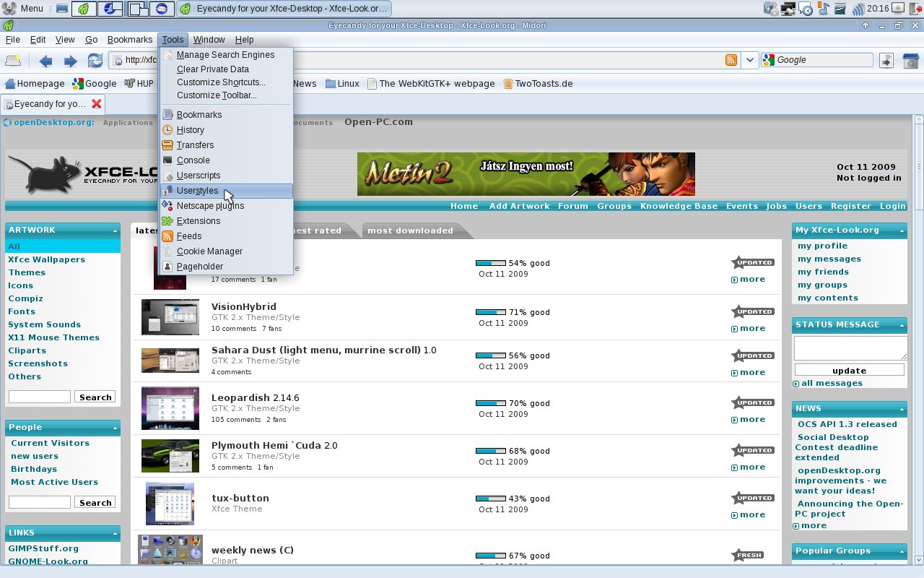Image resolution: width=924 pixels, height=578 pixels.
Task: Click the Login link
Action: pos(892,206)
